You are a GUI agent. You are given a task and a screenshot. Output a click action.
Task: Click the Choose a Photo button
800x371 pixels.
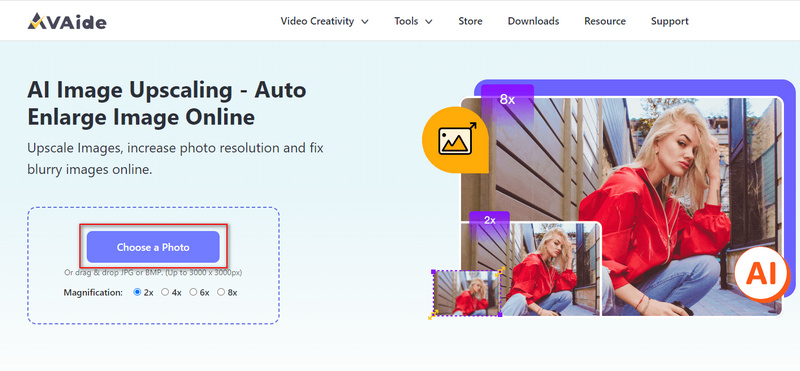pos(153,247)
